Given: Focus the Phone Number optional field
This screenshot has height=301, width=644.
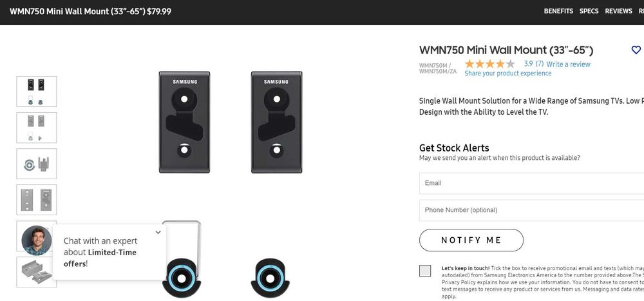Looking at the screenshot, I should [x=531, y=210].
